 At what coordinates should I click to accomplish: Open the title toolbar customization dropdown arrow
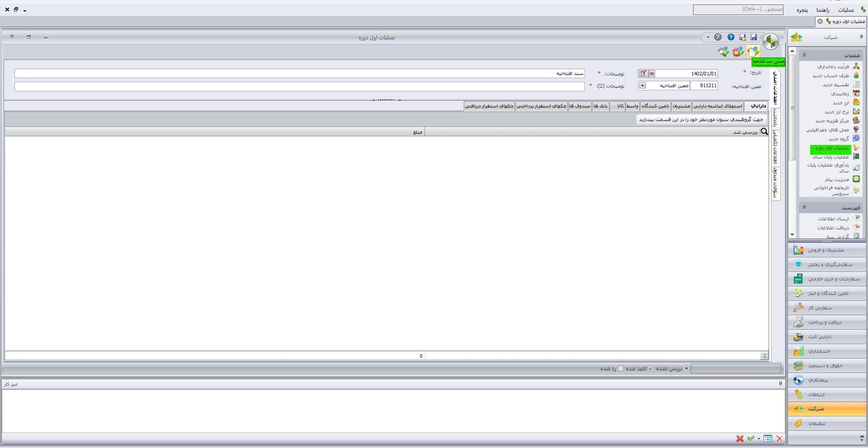pyautogui.click(x=708, y=37)
